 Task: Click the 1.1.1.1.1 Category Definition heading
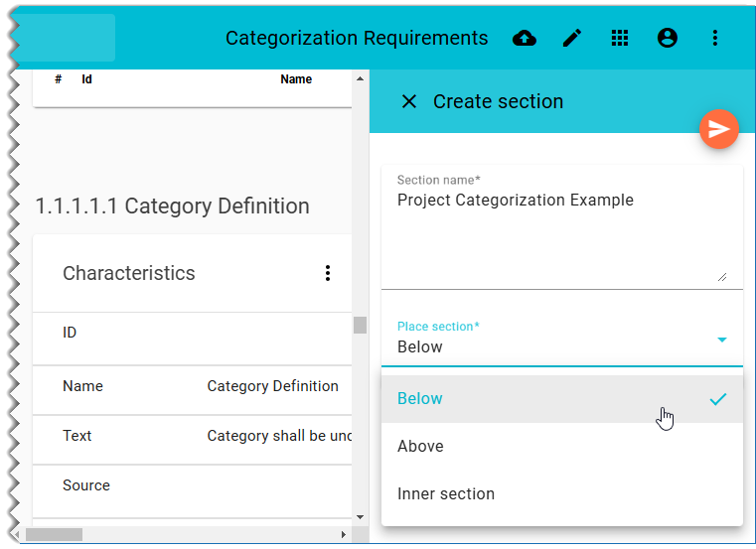pos(173,206)
